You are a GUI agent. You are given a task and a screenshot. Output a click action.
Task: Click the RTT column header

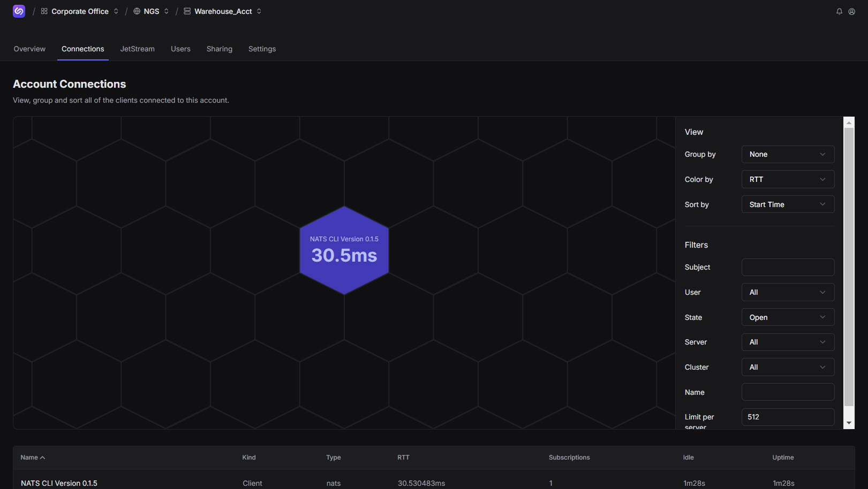coord(403,457)
